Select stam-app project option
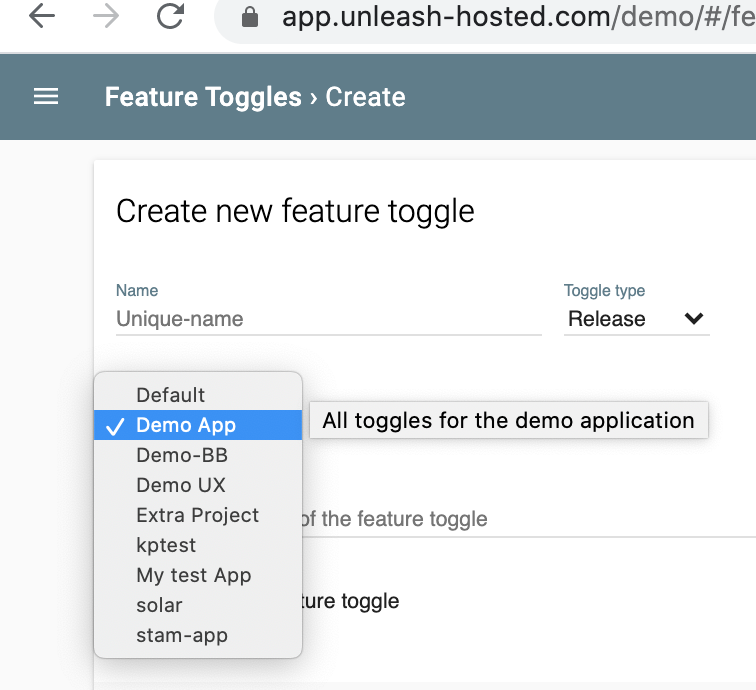The width and height of the screenshot is (756, 690). coord(182,635)
